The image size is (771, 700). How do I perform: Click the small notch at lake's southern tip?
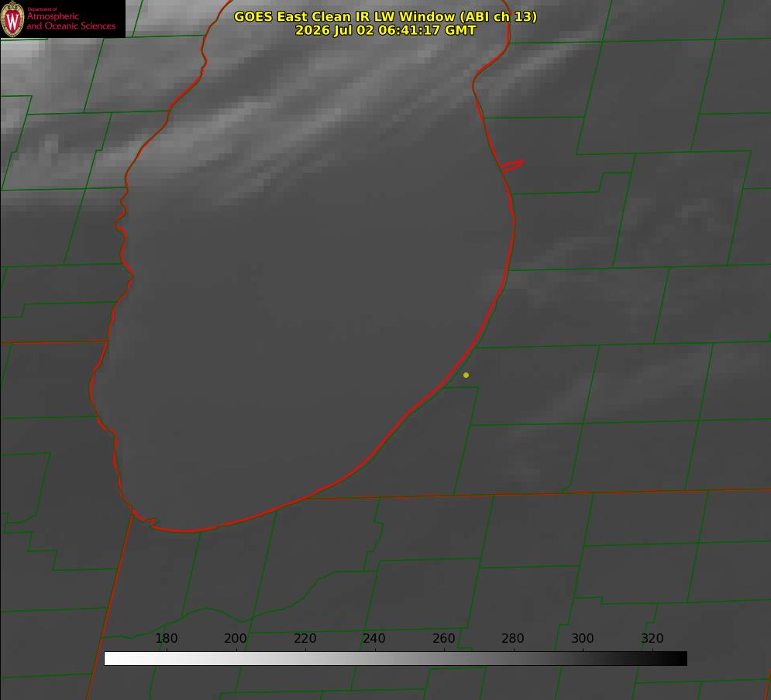[x=153, y=521]
